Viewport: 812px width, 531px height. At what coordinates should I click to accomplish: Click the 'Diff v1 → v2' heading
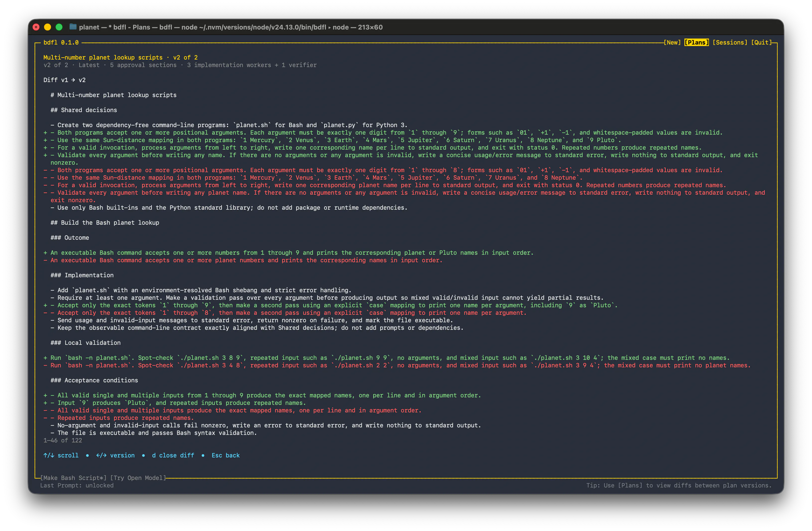65,80
